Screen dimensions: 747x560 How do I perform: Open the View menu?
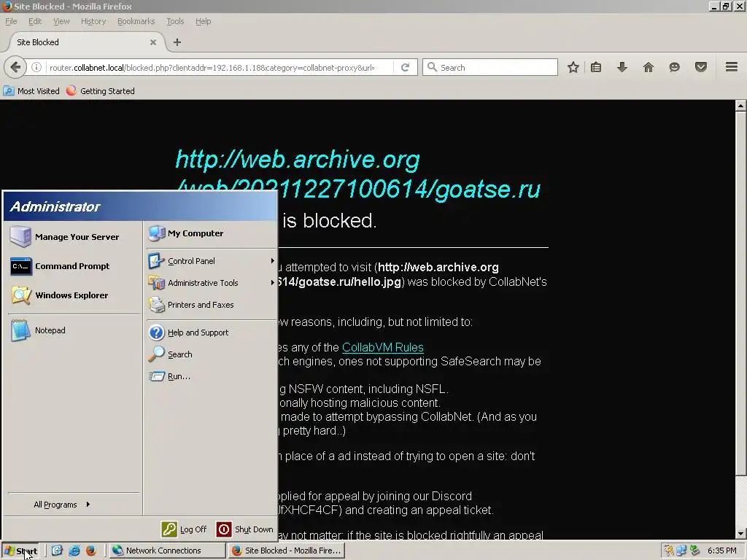point(61,21)
